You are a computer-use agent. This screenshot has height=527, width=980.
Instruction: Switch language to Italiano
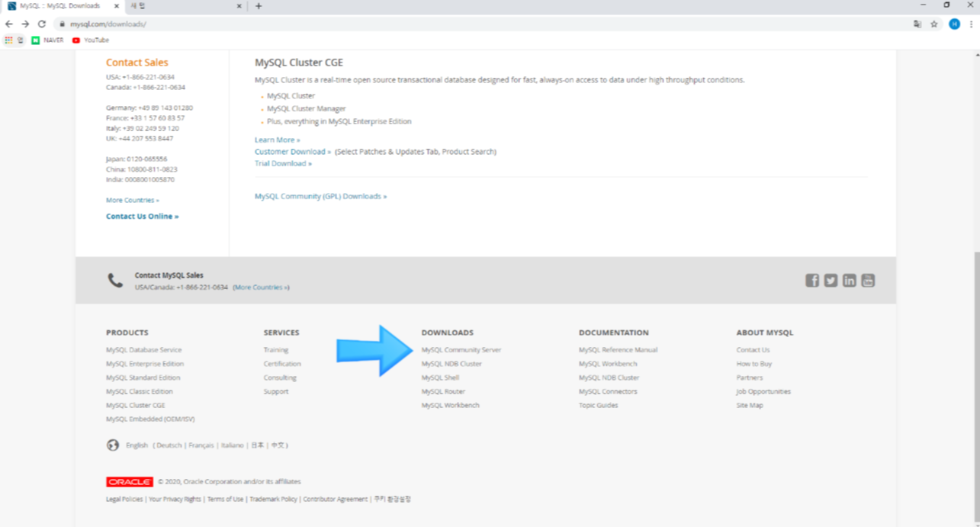click(233, 445)
